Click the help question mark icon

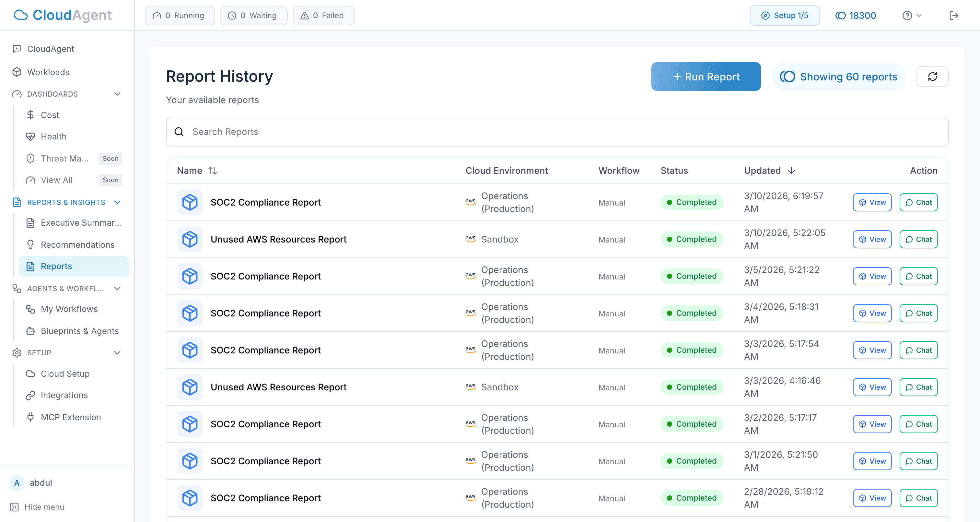[x=908, y=15]
